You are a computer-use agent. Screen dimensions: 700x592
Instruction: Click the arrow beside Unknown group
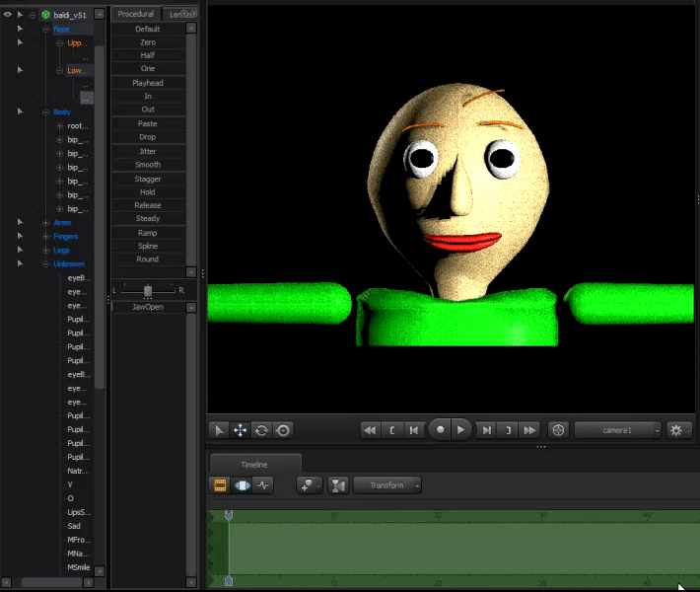[20, 263]
